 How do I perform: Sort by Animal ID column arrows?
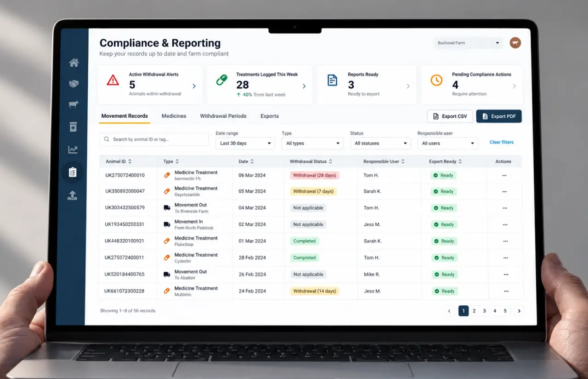pos(130,161)
